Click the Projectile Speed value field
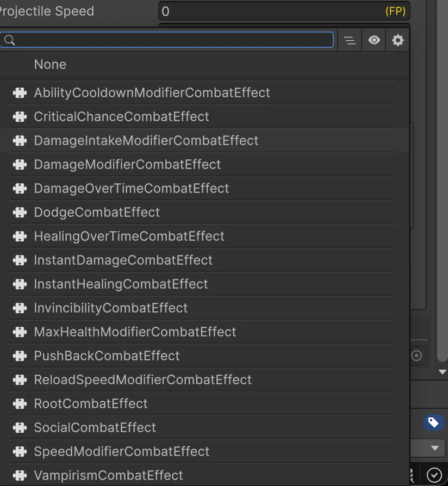 tap(284, 11)
